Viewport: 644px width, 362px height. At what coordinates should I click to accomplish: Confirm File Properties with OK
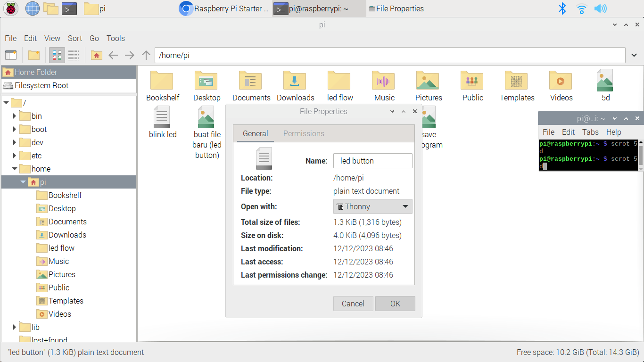[x=395, y=304]
